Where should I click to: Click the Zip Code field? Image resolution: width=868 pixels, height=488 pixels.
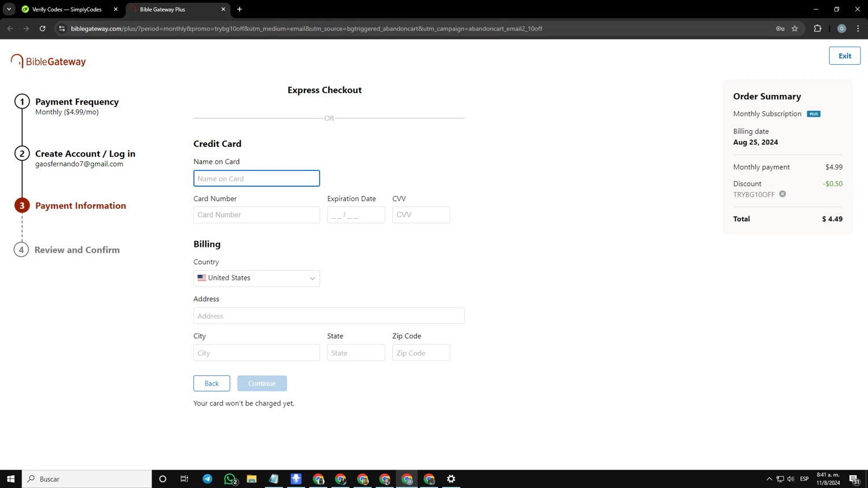pyautogui.click(x=421, y=353)
